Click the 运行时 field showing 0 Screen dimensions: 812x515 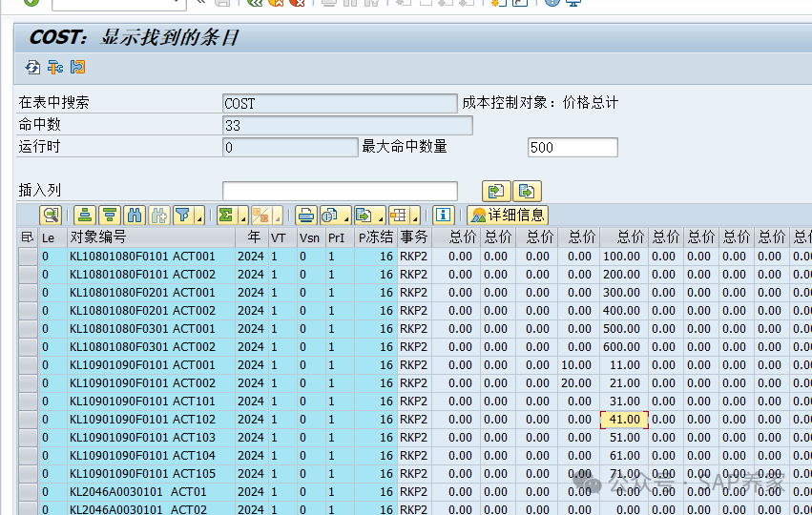click(290, 148)
